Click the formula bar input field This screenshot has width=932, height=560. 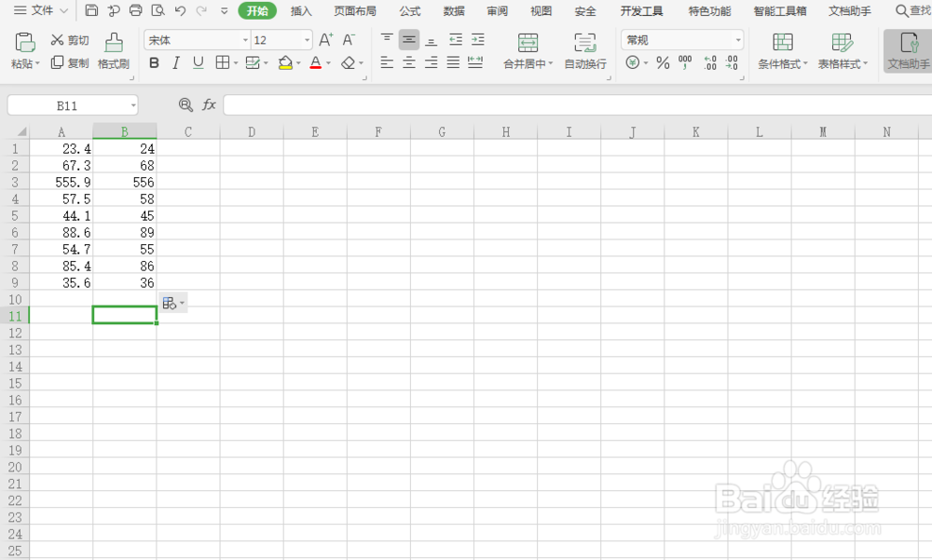(578, 105)
